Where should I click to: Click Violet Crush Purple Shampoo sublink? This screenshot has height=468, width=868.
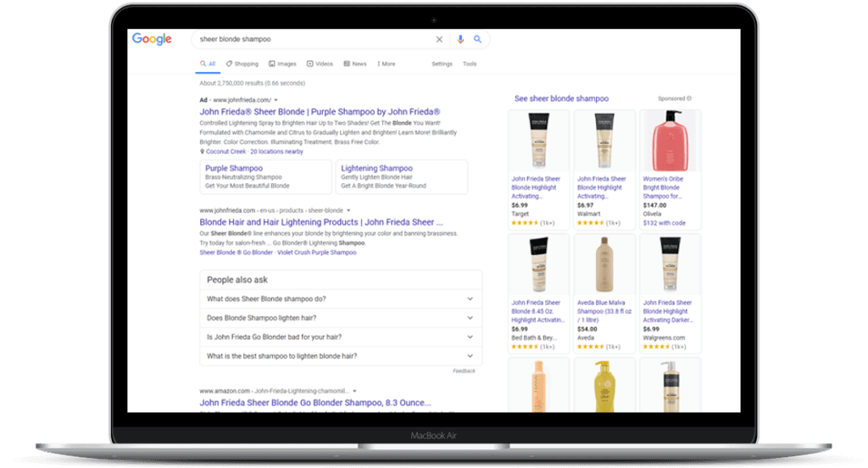click(317, 253)
